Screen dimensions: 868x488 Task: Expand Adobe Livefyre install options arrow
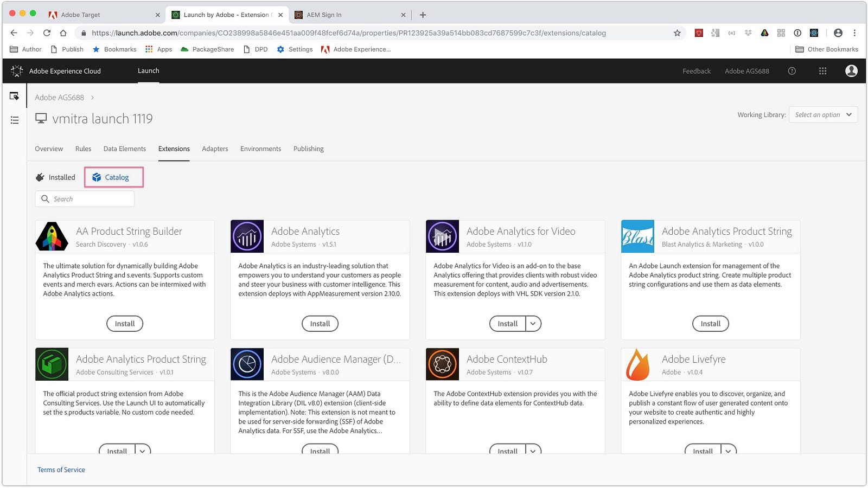[728, 451]
